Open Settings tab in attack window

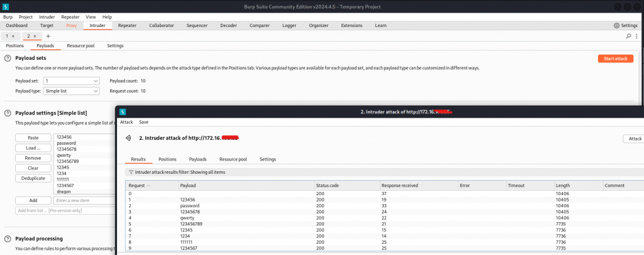268,159
